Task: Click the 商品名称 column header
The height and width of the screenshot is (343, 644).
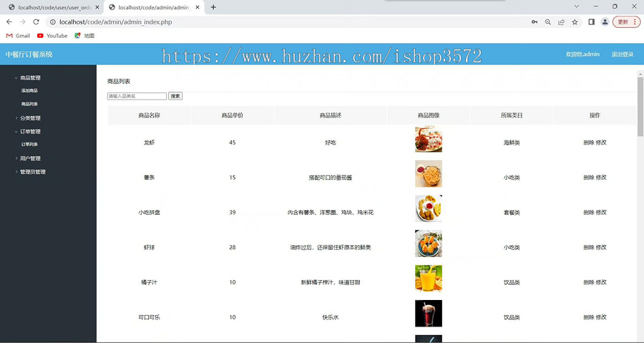Action: (x=149, y=115)
